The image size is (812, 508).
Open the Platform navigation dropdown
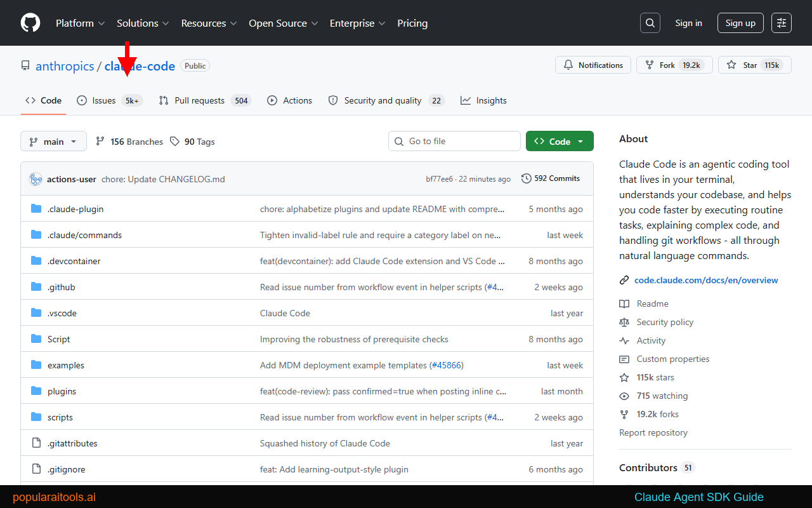(x=81, y=23)
